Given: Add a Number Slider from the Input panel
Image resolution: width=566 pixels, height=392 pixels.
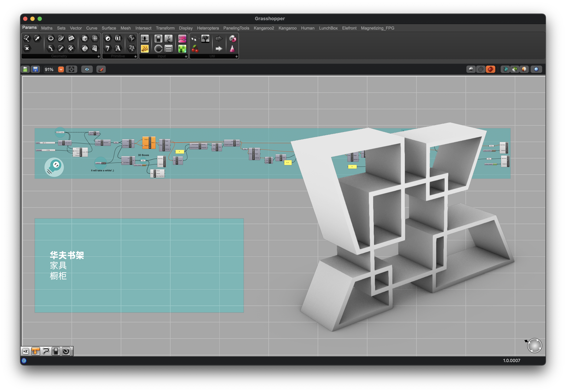Looking at the screenshot, I should tap(145, 39).
